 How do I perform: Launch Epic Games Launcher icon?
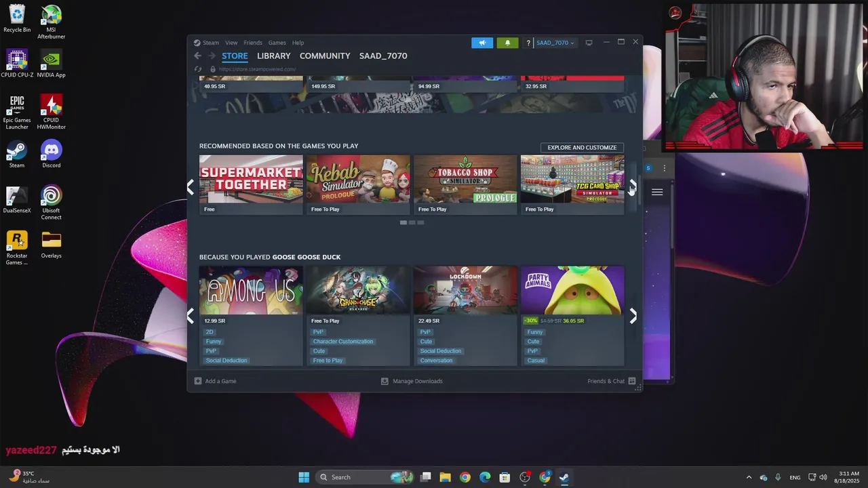coord(17,112)
